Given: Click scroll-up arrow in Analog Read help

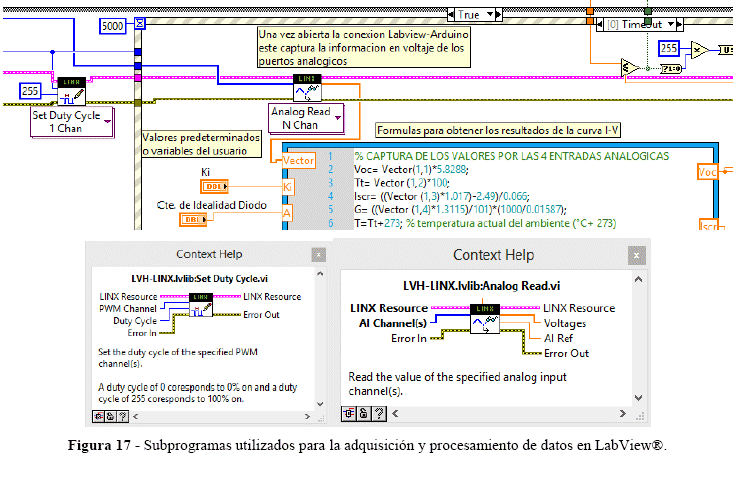Looking at the screenshot, I should coord(639,280).
